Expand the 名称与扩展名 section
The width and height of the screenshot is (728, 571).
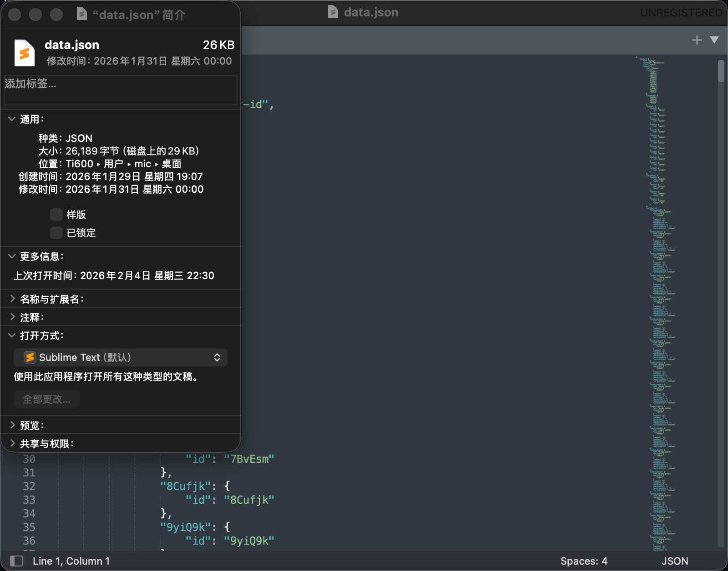coord(12,299)
